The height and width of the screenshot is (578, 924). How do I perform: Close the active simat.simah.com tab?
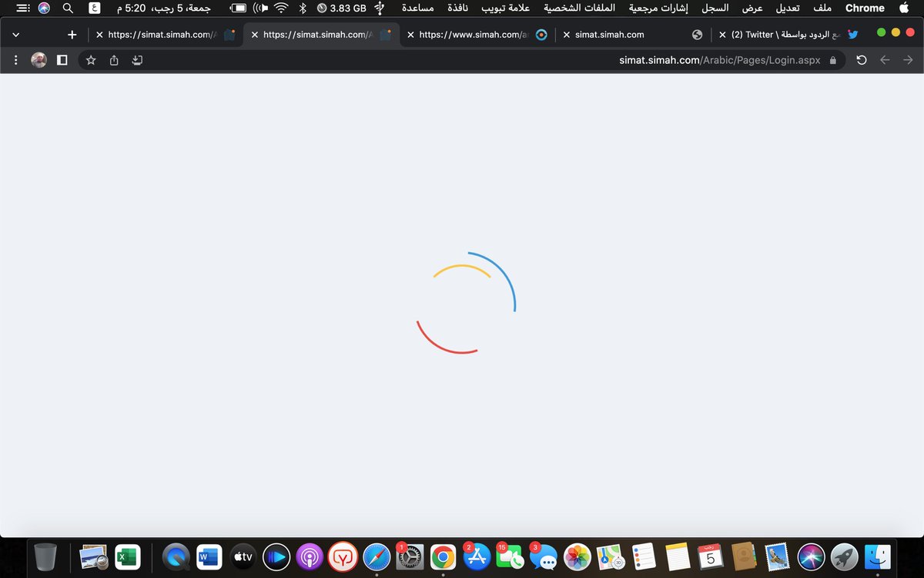pos(255,35)
